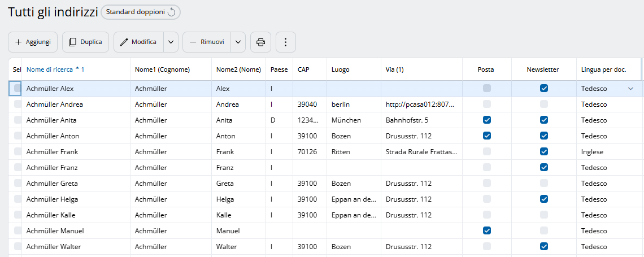Open language dropdown for Achmüller Alex
The image size is (644, 257).
pyautogui.click(x=630, y=89)
